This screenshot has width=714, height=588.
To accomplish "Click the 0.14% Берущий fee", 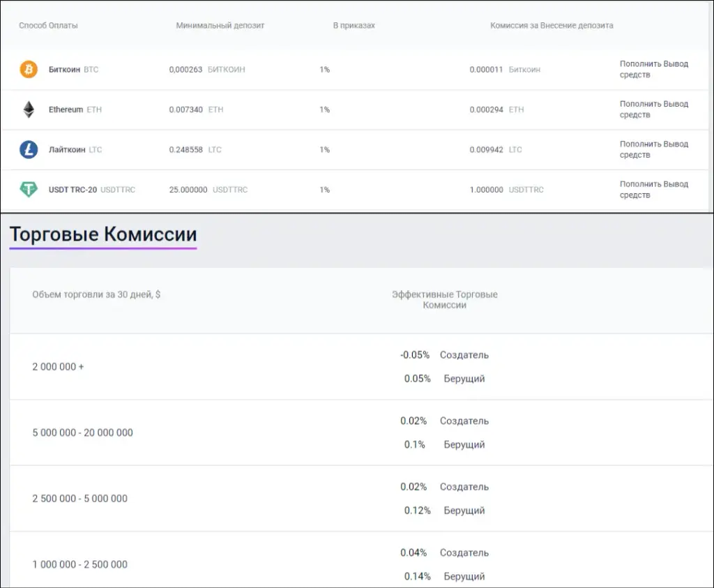I will (444, 576).
